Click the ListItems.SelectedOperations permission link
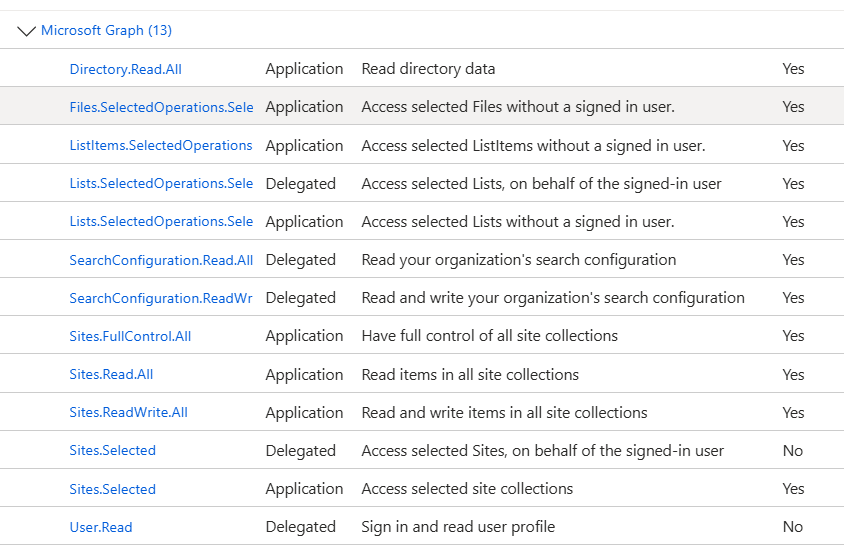Viewport: 844px width, 552px height. pyautogui.click(x=161, y=145)
